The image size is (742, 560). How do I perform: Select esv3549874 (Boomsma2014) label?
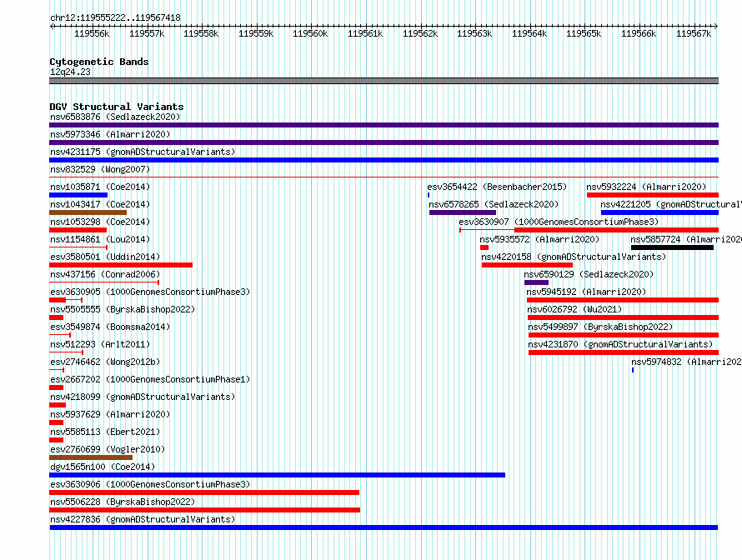(110, 327)
